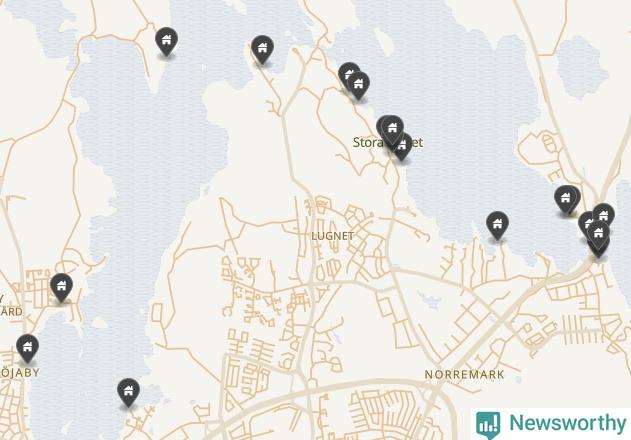
Task: Click the NORREMARK district label
Action: tap(464, 375)
